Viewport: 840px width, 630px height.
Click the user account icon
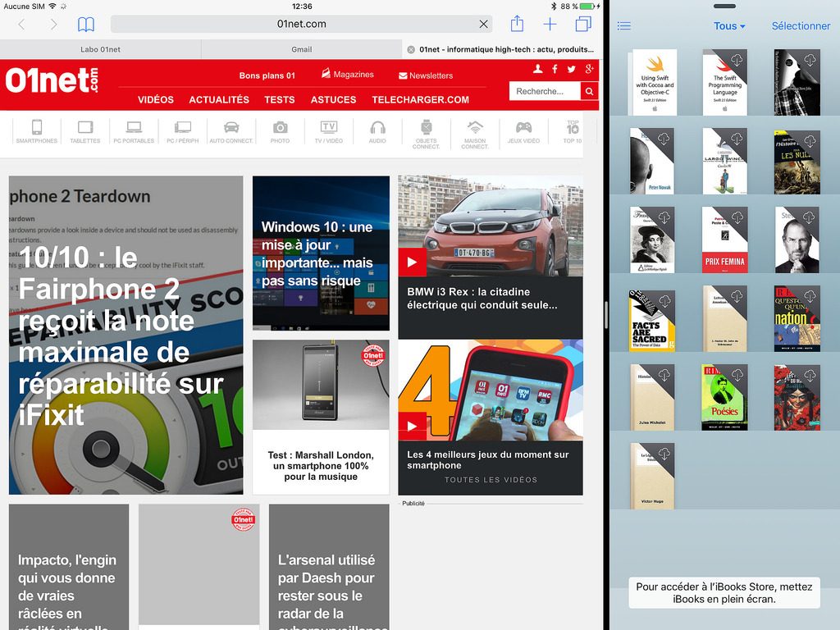(x=538, y=69)
